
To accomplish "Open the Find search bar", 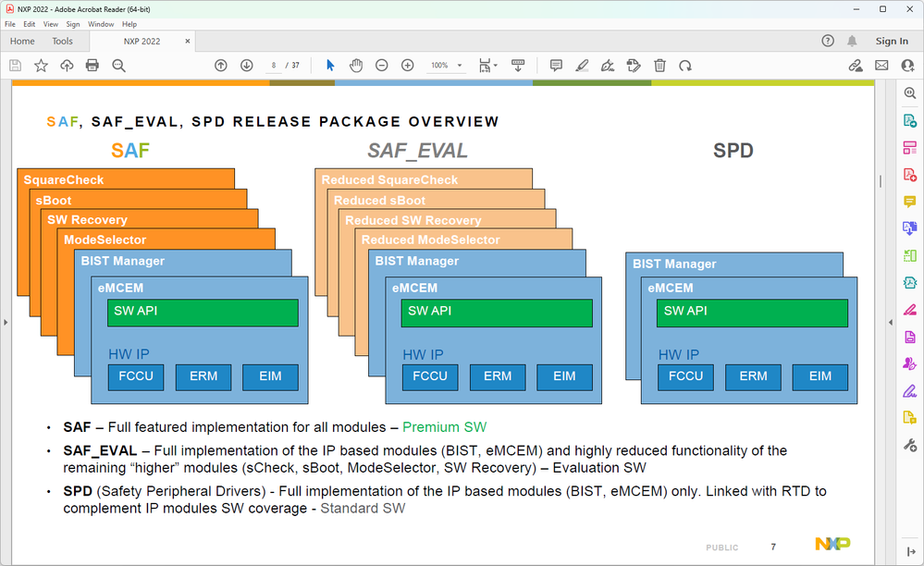I will point(117,65).
